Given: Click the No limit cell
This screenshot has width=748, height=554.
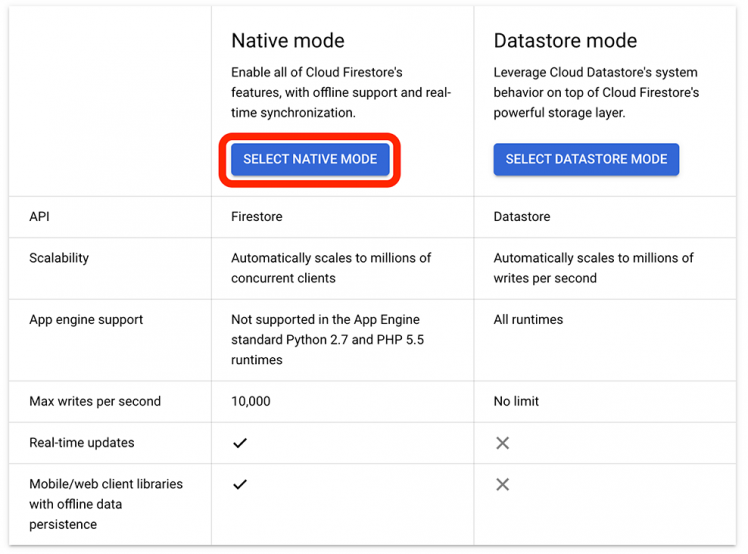Looking at the screenshot, I should click(516, 402).
